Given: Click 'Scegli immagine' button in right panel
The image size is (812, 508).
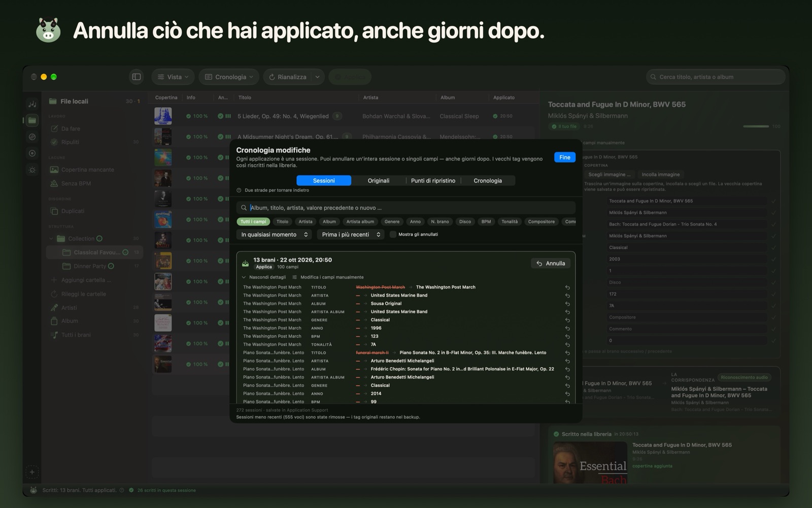Looking at the screenshot, I should pyautogui.click(x=609, y=174).
